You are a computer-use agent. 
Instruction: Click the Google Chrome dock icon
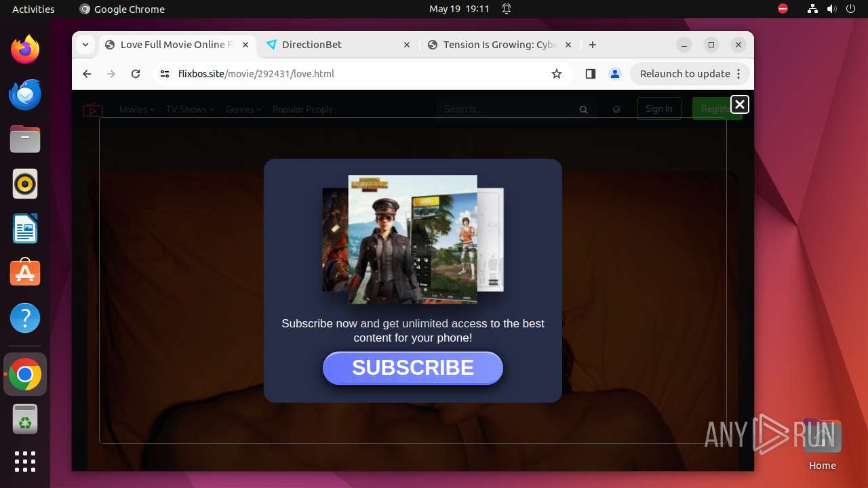[25, 374]
